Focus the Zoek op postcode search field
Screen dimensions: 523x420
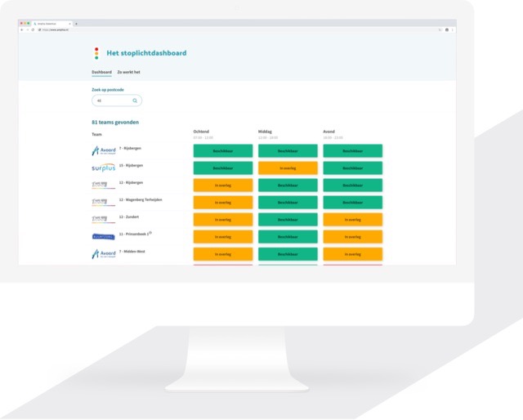117,101
